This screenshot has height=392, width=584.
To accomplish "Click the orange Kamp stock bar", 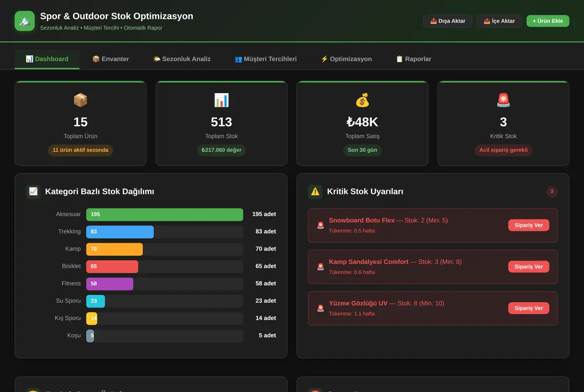I will click(x=114, y=249).
